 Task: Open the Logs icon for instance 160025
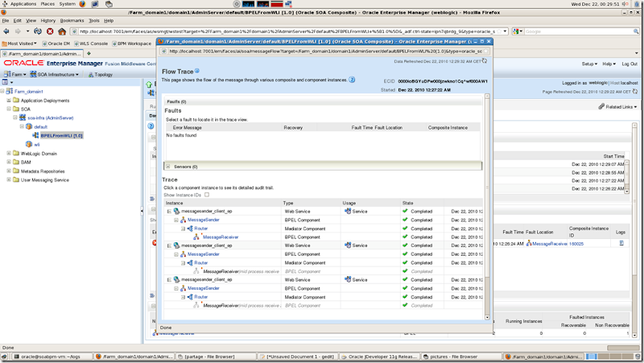(621, 243)
